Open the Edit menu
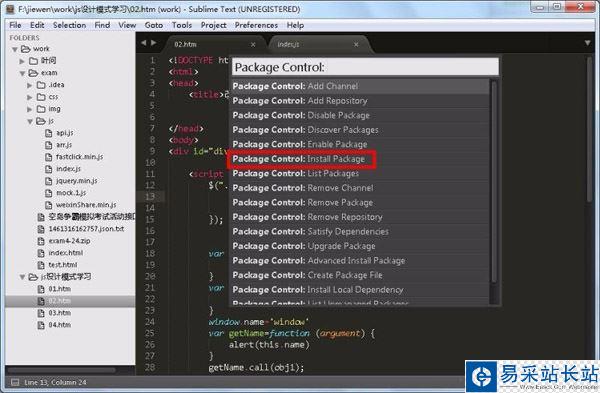 pos(37,25)
